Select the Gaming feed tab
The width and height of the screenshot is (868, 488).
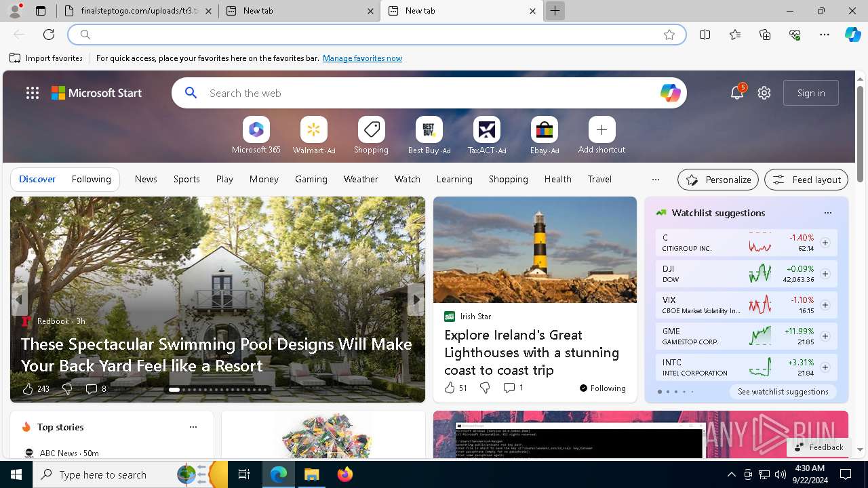click(x=311, y=179)
